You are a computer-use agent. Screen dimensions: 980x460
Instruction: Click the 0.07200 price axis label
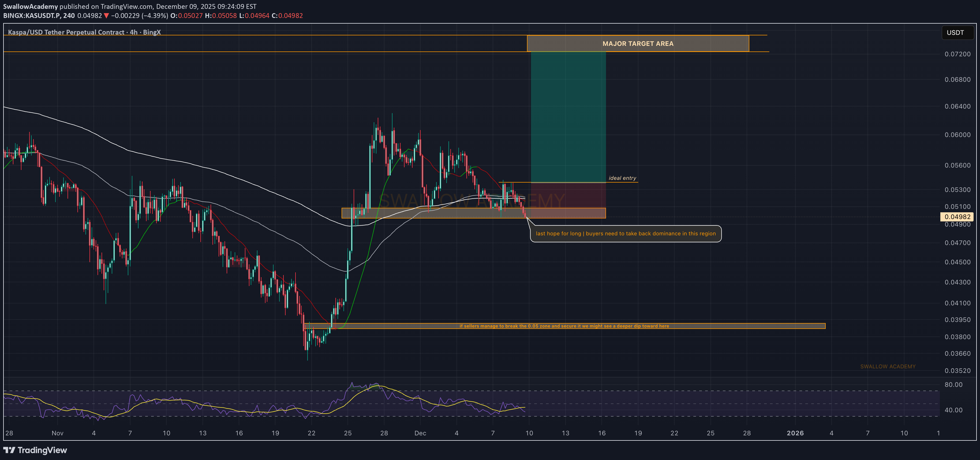pyautogui.click(x=957, y=54)
